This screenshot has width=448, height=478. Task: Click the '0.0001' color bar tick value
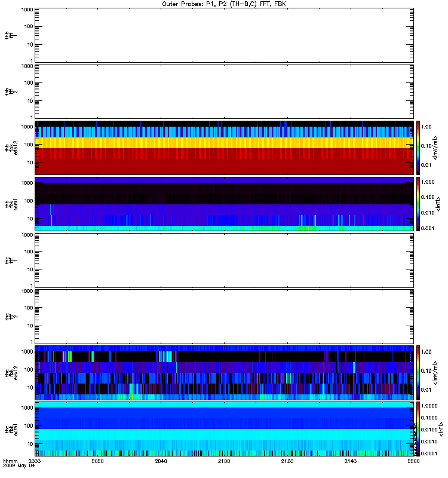coord(429,454)
